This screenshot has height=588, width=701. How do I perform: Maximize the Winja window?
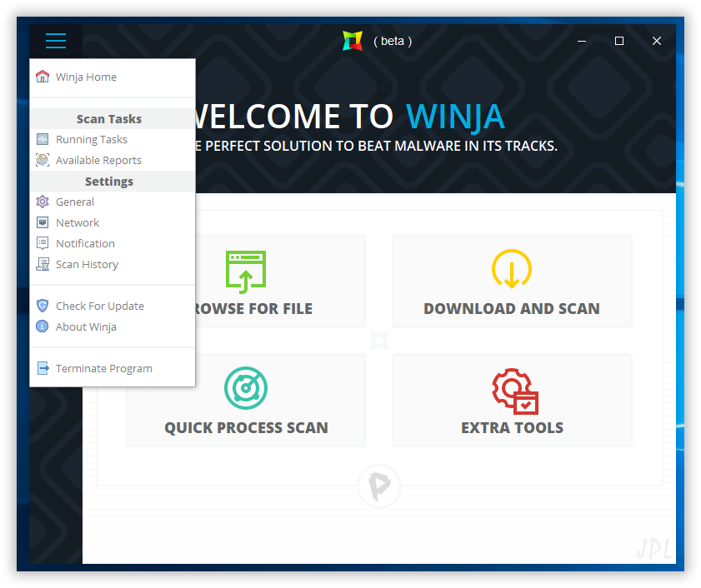(x=619, y=41)
